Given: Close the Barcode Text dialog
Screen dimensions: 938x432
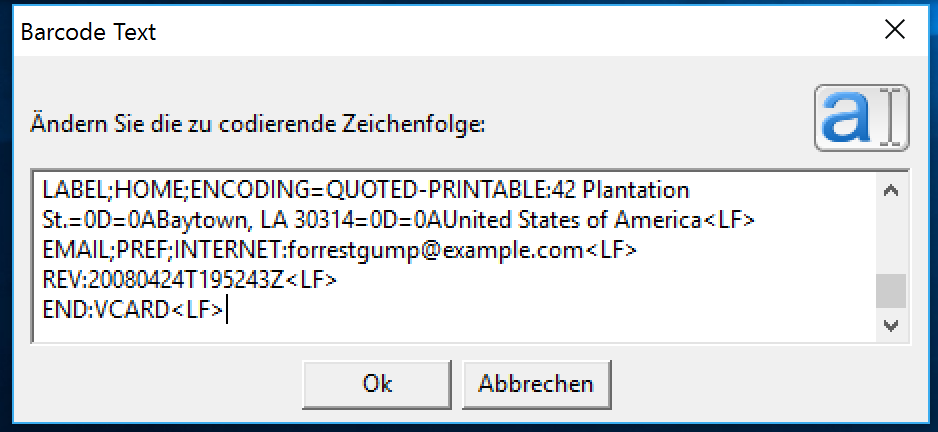Looking at the screenshot, I should pyautogui.click(x=895, y=31).
